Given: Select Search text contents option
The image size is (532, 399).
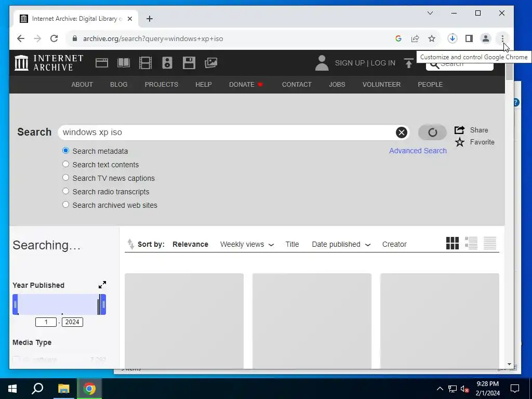Looking at the screenshot, I should pos(66,164).
